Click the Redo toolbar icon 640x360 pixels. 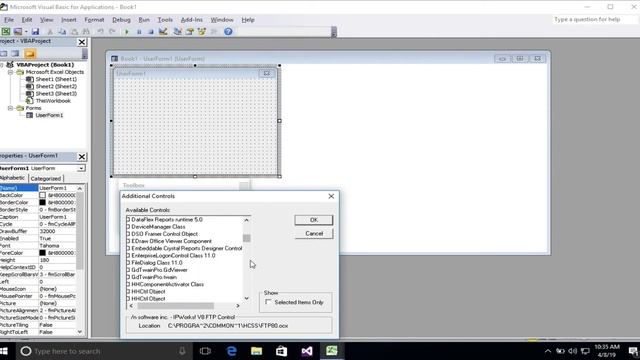[112, 31]
